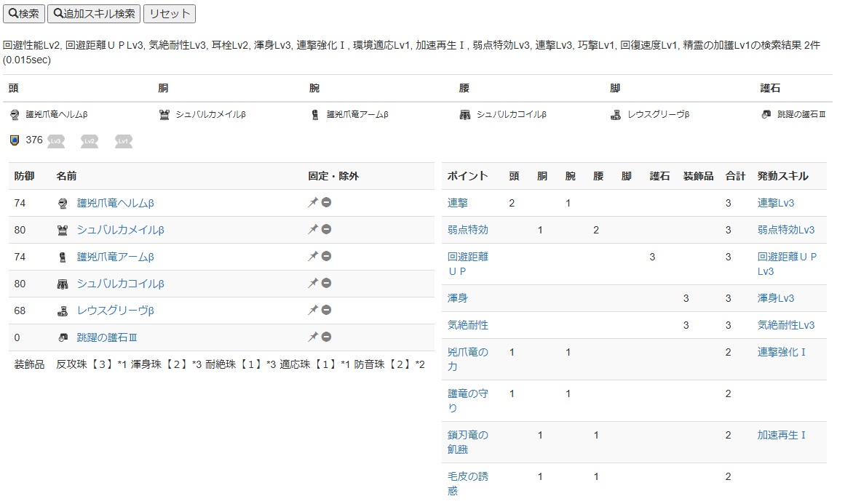Pin the 護兜爪竜ヘルムβ row with pushpin icon
845x504 pixels.
click(x=313, y=203)
